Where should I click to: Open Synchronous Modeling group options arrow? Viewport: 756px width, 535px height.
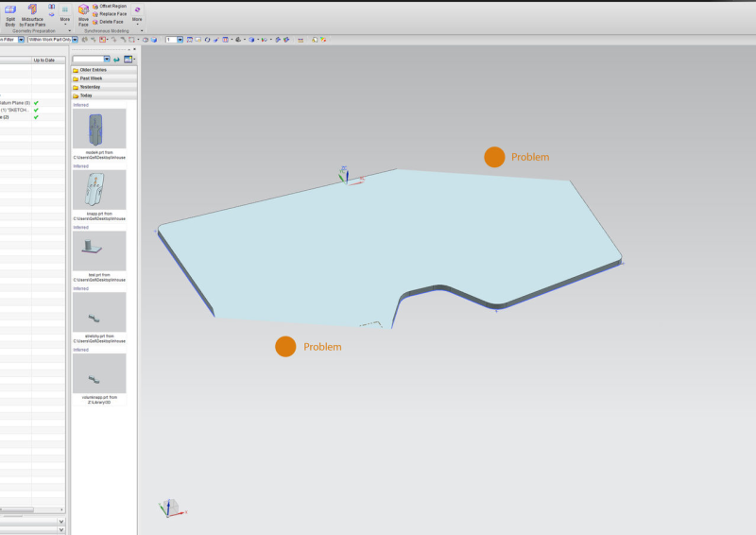(142, 31)
